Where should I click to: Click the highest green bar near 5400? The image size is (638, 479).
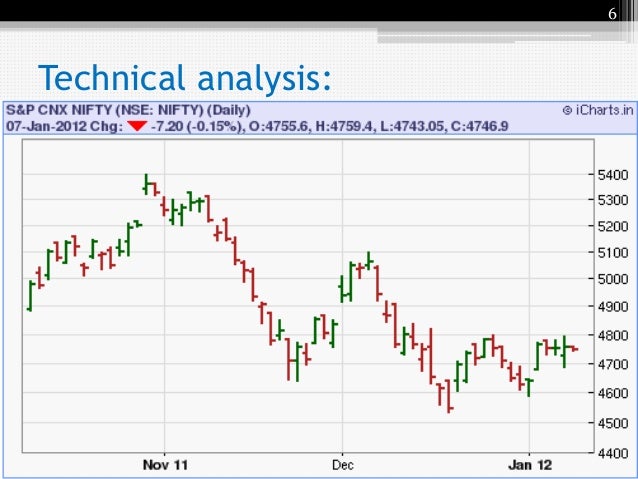pyautogui.click(x=146, y=184)
